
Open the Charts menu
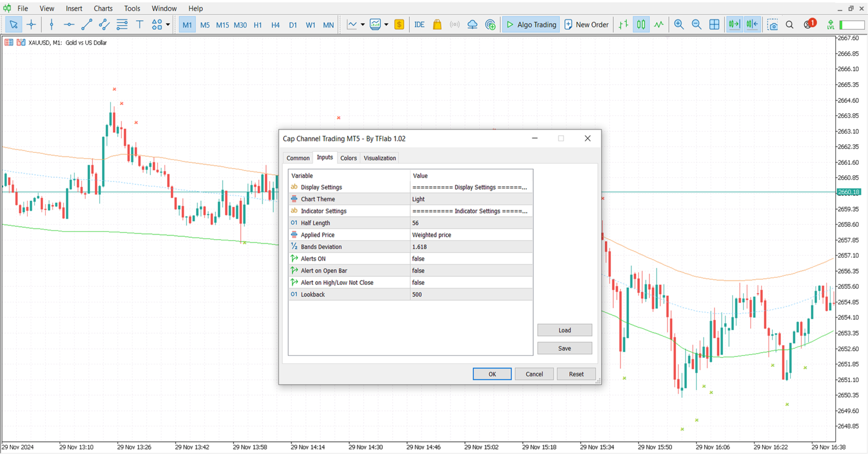[103, 8]
